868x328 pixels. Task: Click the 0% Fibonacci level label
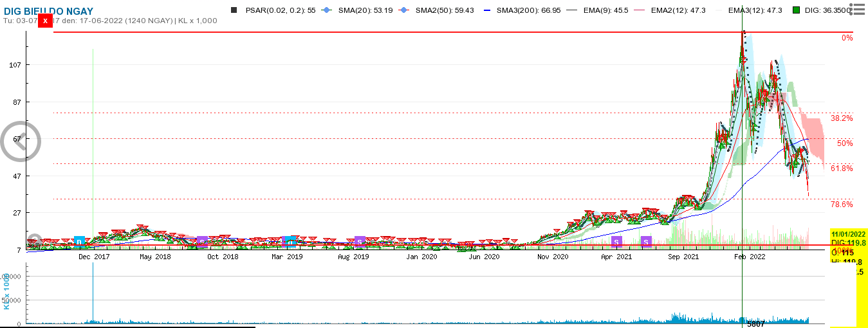click(847, 38)
